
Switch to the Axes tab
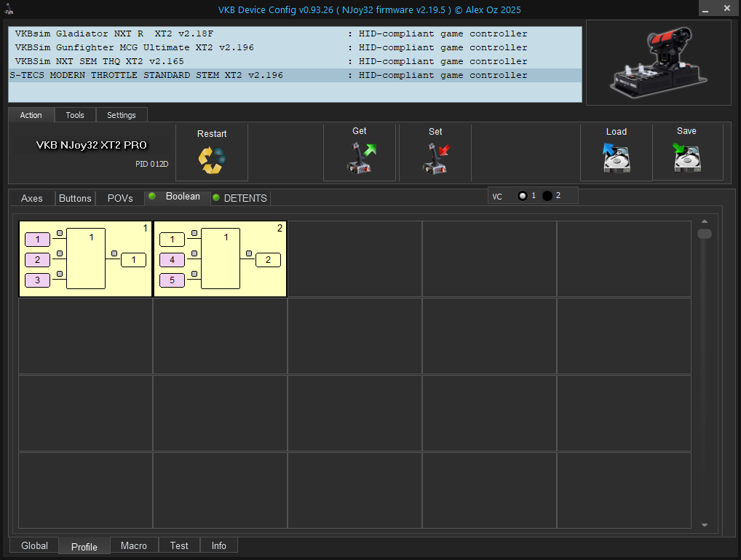click(x=31, y=198)
